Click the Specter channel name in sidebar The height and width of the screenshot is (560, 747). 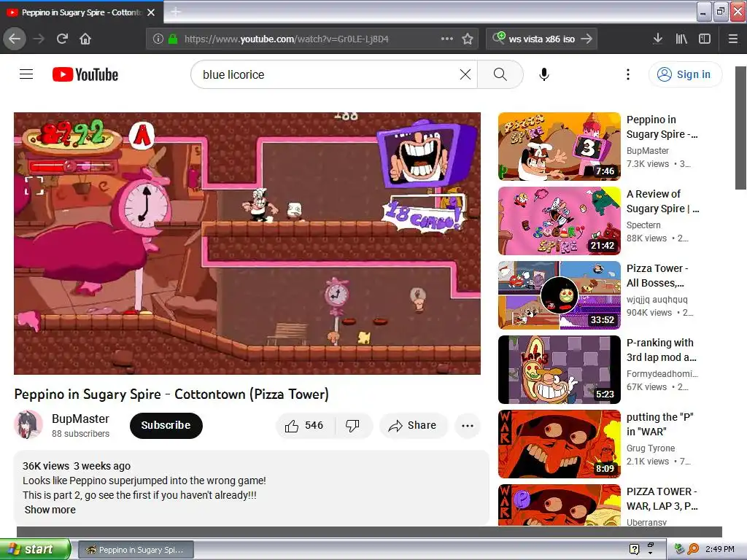pos(643,225)
